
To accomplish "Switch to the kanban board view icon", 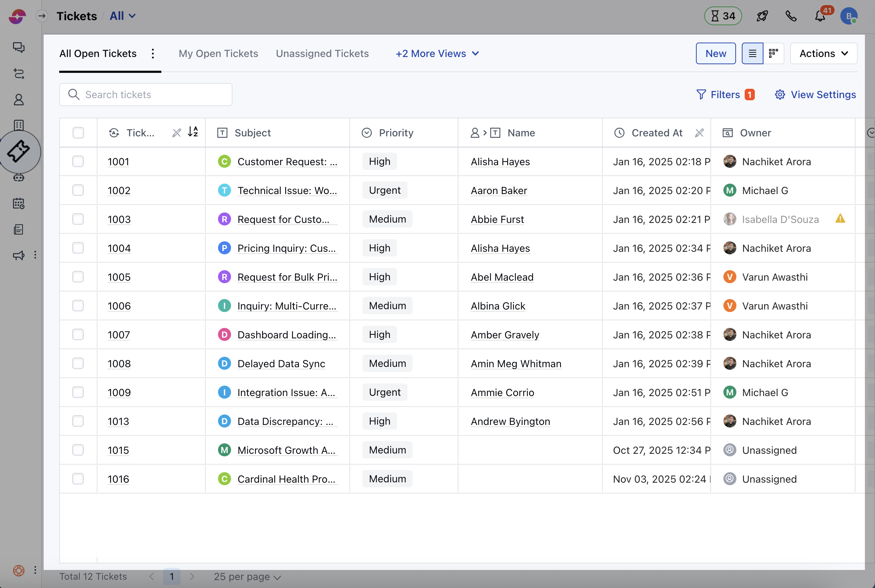I will tap(773, 53).
